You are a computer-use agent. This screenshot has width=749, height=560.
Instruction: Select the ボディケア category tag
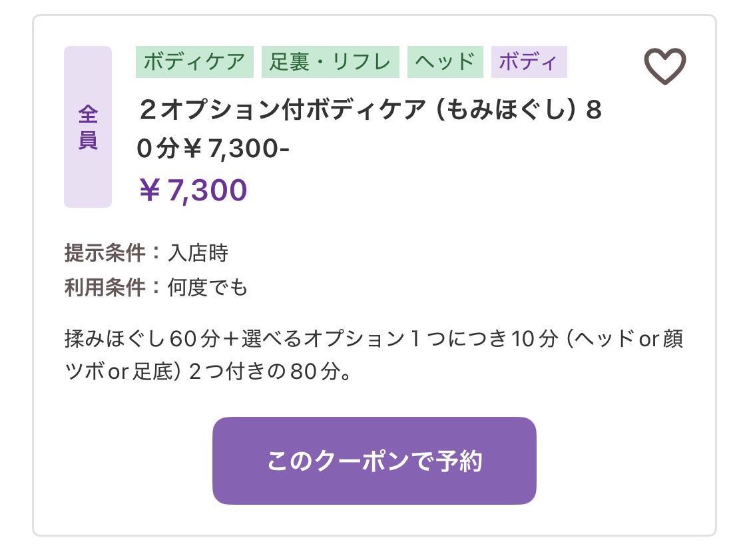pyautogui.click(x=194, y=62)
